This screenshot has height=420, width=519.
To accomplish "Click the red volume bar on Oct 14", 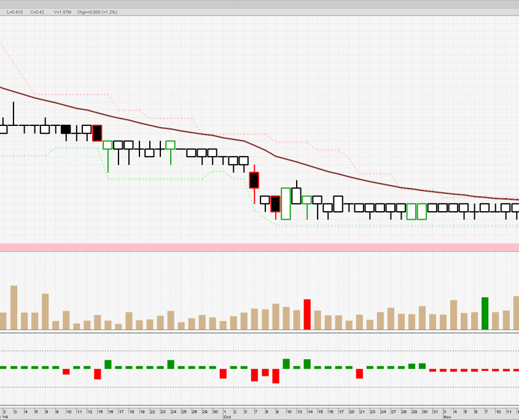I will pyautogui.click(x=307, y=314).
